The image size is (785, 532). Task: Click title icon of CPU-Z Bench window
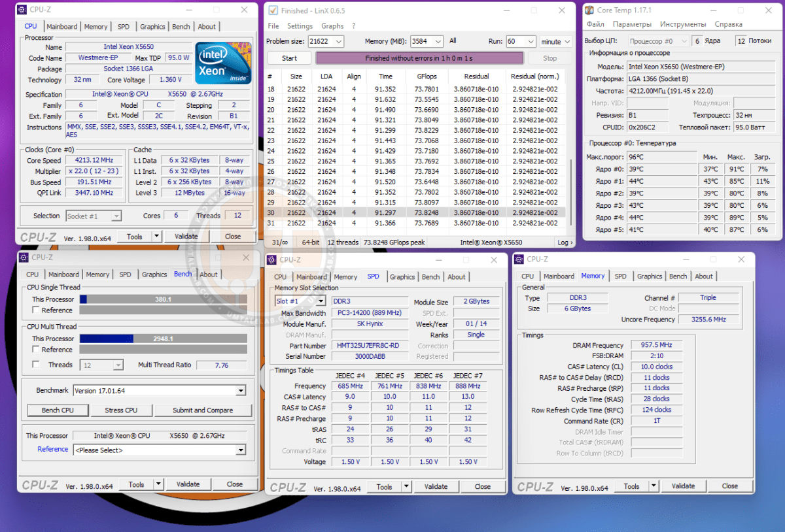pos(23,257)
